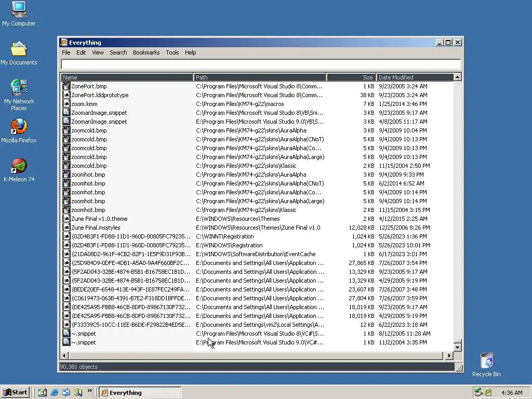This screenshot has height=399, width=532.
Task: Select the {BEDE20EF-6548-413E... file name
Action: (x=130, y=289)
